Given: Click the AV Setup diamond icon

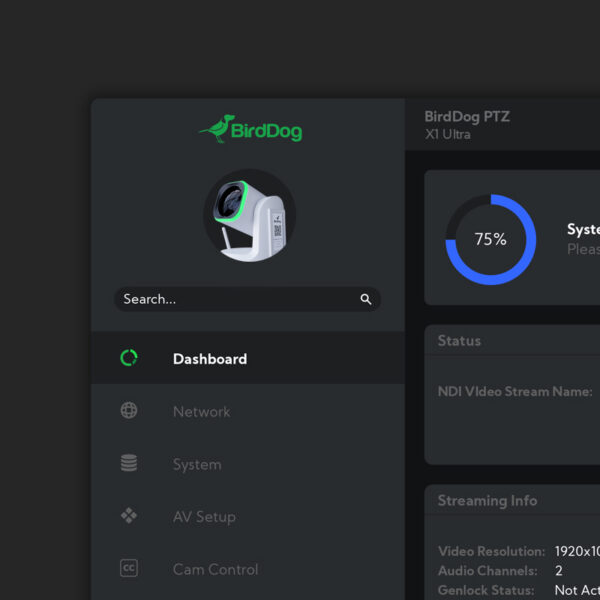Looking at the screenshot, I should [129, 516].
